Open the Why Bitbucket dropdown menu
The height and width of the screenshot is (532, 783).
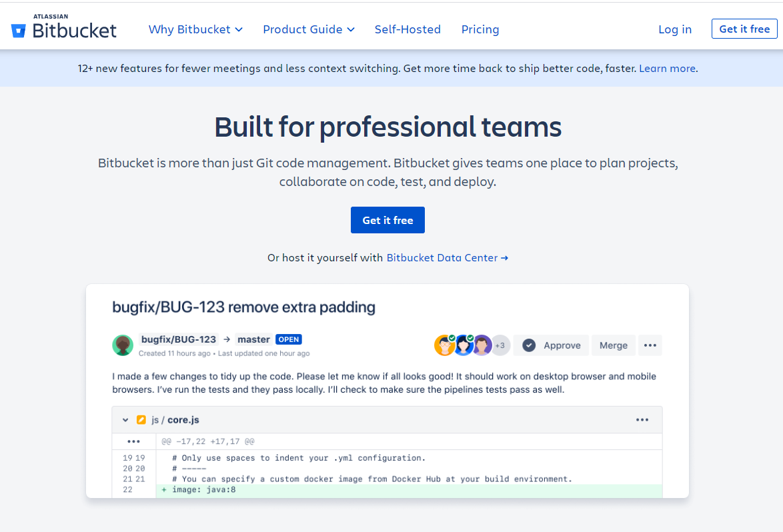(196, 29)
